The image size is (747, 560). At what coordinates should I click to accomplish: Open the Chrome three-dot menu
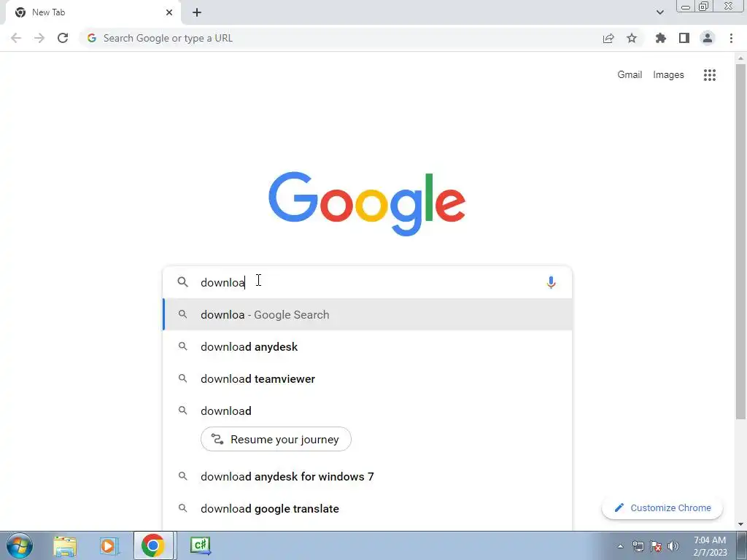coord(731,38)
